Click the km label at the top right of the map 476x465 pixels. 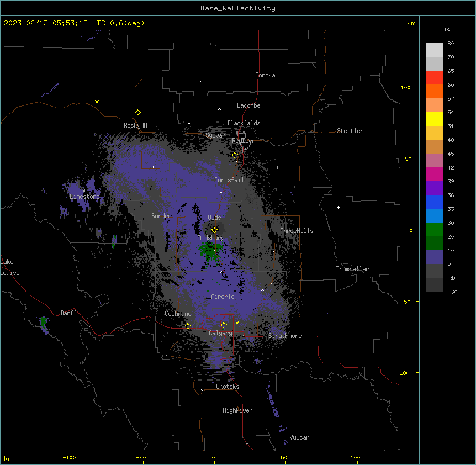pyautogui.click(x=411, y=23)
